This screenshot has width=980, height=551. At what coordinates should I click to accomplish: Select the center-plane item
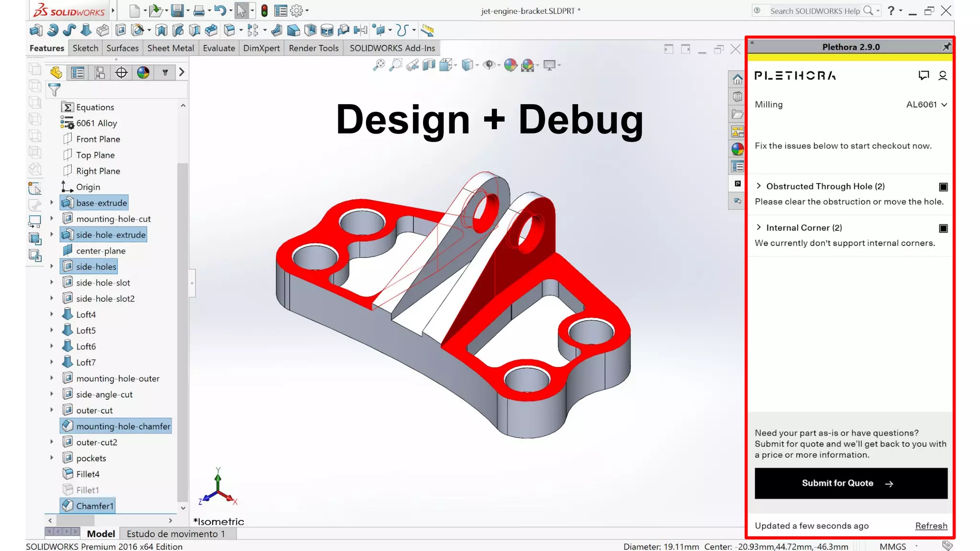(x=94, y=251)
